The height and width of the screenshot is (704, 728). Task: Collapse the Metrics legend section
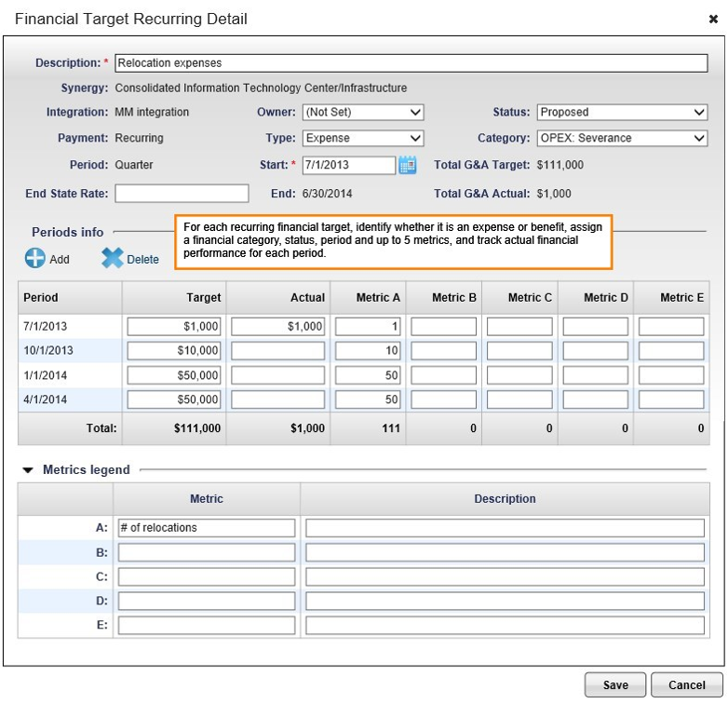[28, 470]
